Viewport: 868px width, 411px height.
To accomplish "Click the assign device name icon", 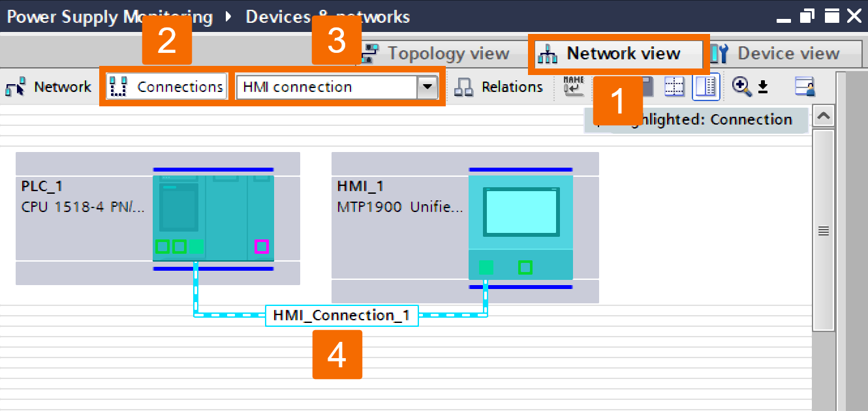I will pos(574,87).
